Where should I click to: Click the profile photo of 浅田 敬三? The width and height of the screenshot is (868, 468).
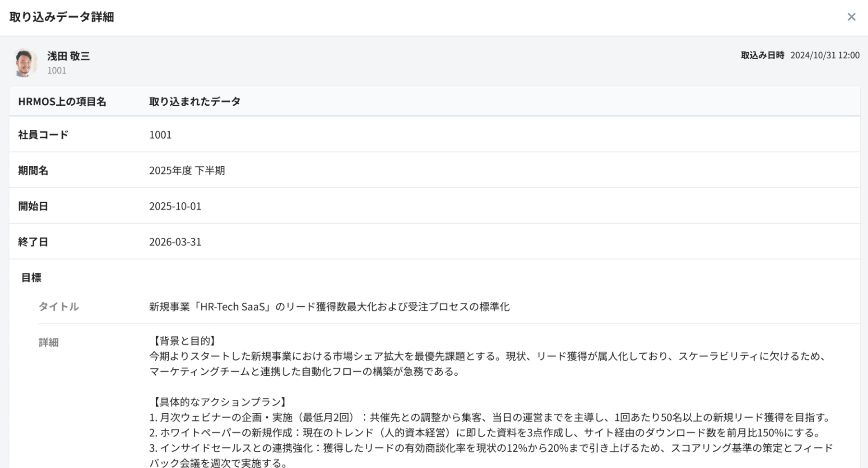pos(25,62)
